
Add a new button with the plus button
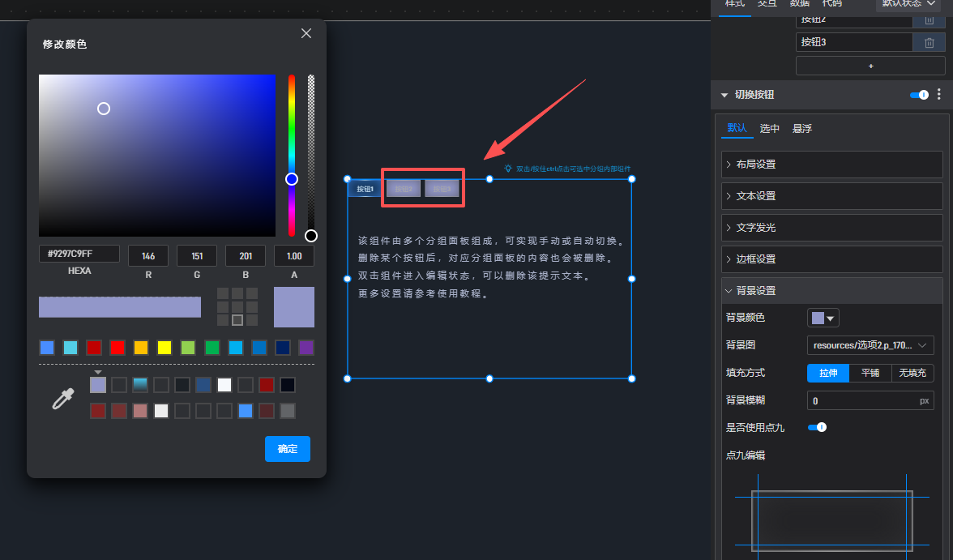[870, 66]
